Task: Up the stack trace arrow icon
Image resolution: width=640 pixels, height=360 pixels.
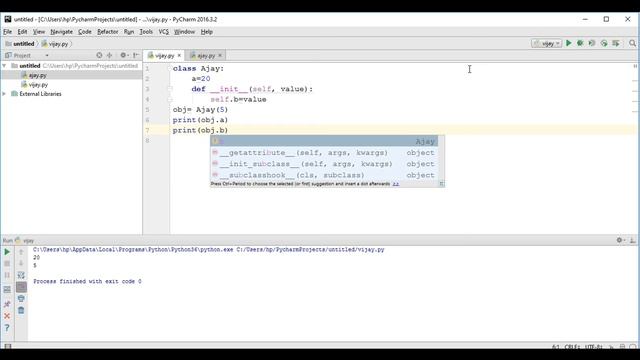Action: pos(21,252)
